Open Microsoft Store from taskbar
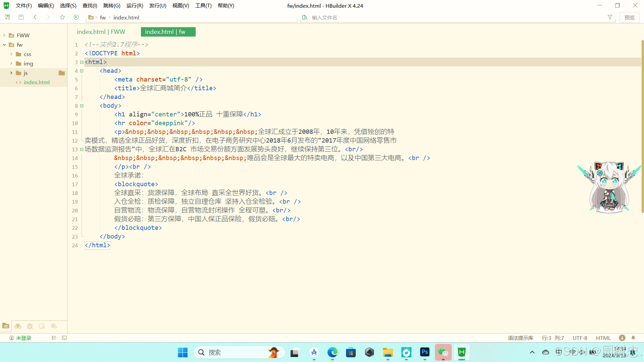The height and width of the screenshot is (362, 644). point(351,352)
